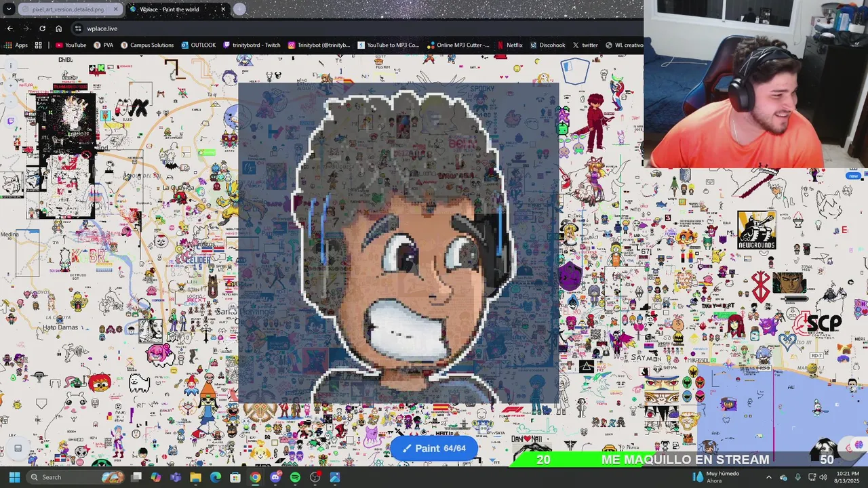Image resolution: width=868 pixels, height=488 pixels.
Task: Open the twitter bookmark
Action: [x=585, y=45]
